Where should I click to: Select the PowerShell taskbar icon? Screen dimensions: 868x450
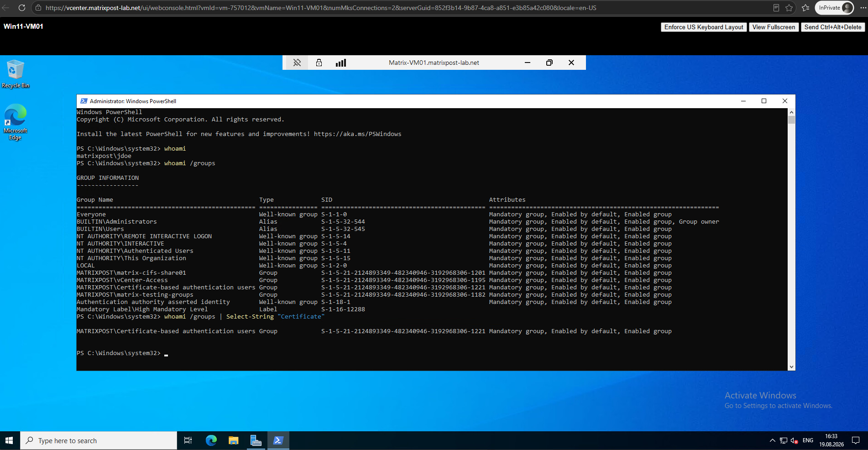(x=278, y=440)
